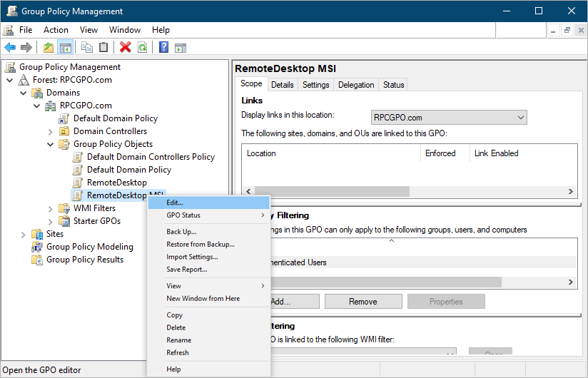Toggle the Show/Hide Action Pane icon
The width and height of the screenshot is (588, 378).
tap(181, 48)
